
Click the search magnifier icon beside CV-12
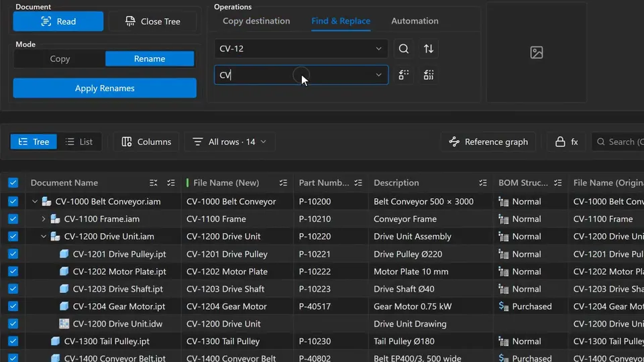tap(403, 49)
